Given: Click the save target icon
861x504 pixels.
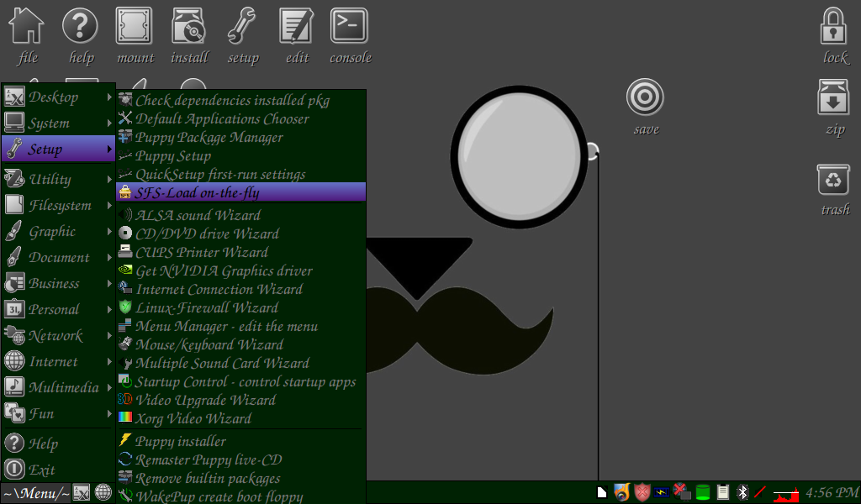Looking at the screenshot, I should coord(645,97).
